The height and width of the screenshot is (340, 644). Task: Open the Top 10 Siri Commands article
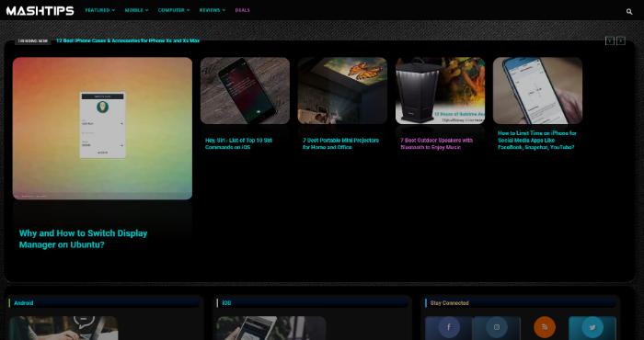(238, 143)
